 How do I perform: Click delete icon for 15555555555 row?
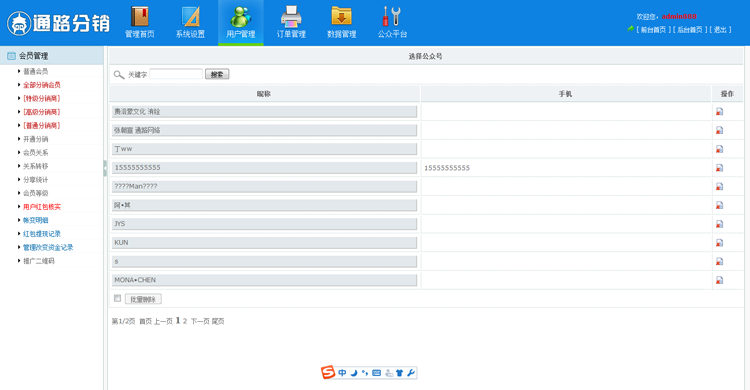719,168
